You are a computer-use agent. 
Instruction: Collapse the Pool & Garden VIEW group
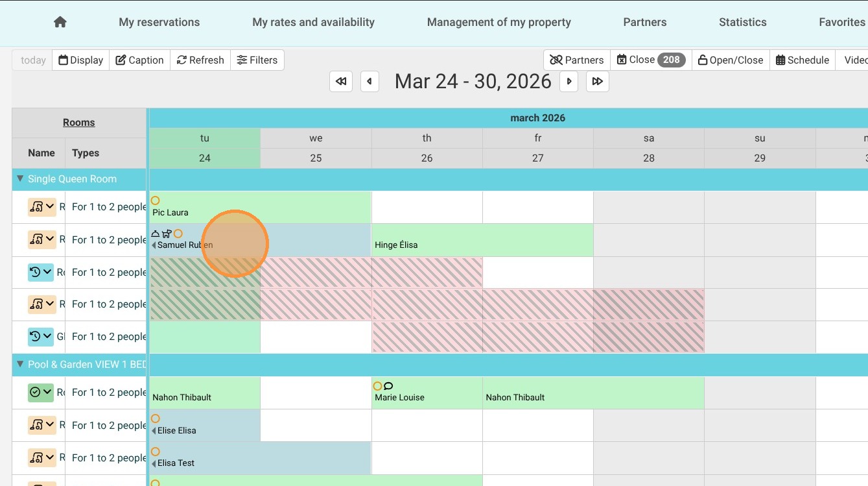tap(20, 365)
